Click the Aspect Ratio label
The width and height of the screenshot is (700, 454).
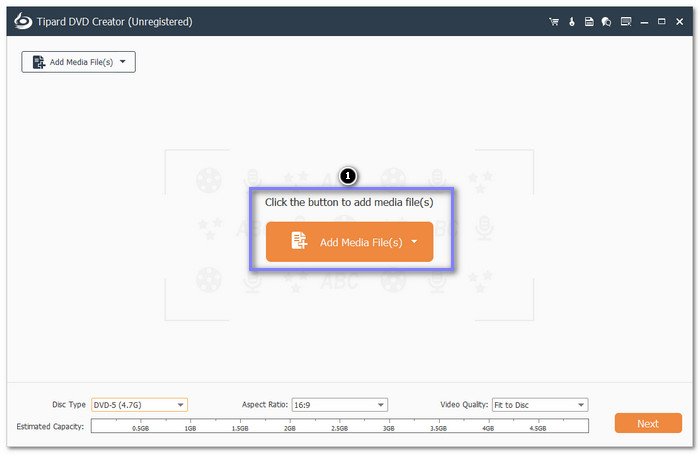coord(265,404)
